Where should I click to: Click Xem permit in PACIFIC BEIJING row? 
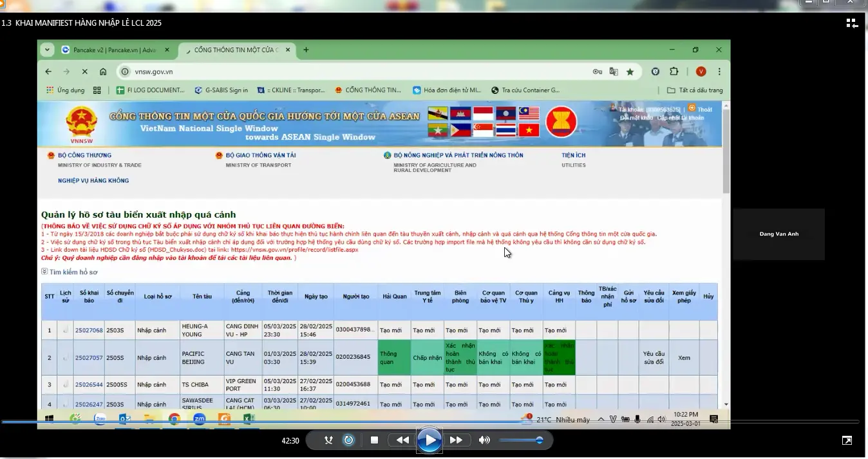pyautogui.click(x=684, y=357)
